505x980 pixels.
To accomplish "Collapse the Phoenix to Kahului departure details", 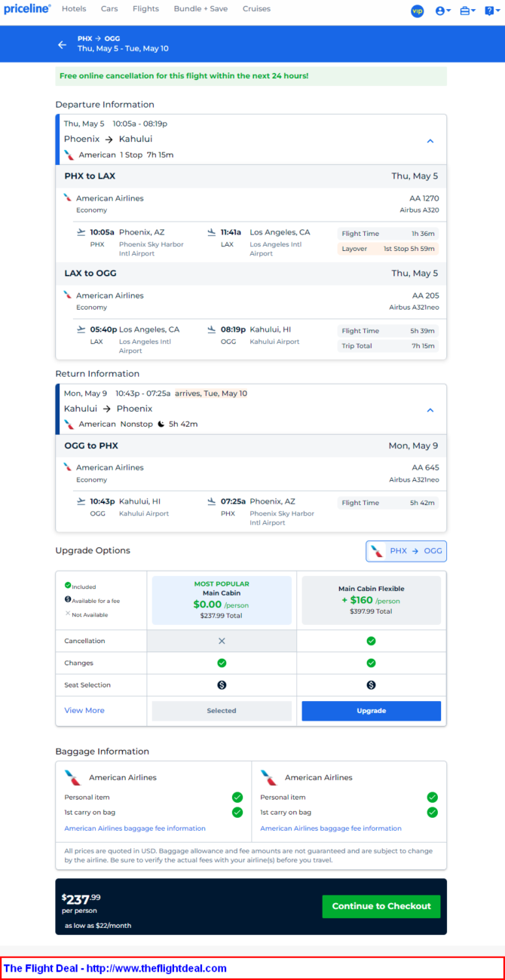I will click(x=430, y=141).
